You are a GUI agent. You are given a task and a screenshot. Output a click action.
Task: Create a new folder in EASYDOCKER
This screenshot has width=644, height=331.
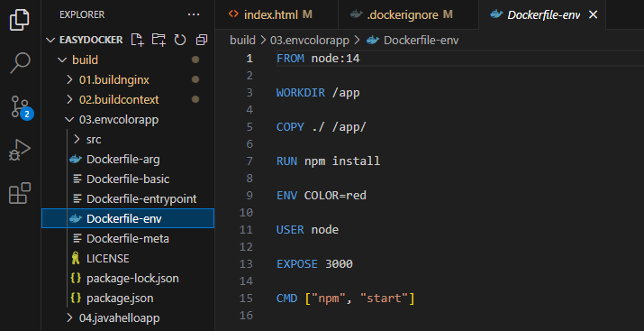click(x=159, y=40)
